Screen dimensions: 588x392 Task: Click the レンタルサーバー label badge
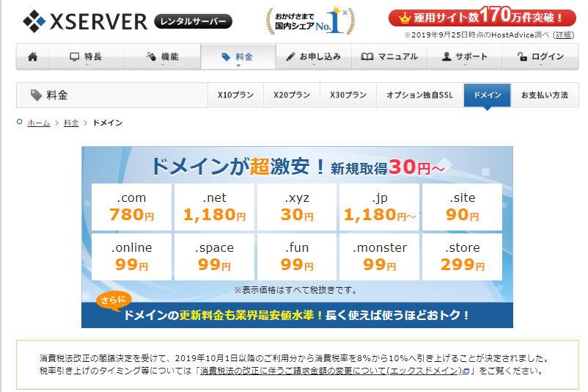[x=193, y=21]
